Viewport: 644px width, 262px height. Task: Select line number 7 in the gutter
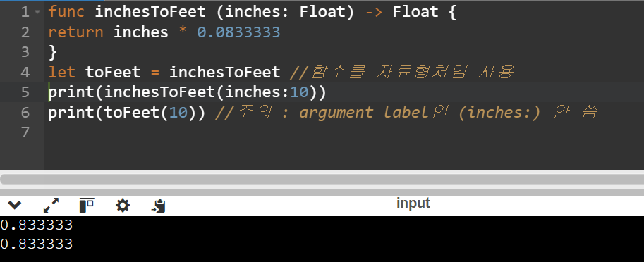pos(25,132)
